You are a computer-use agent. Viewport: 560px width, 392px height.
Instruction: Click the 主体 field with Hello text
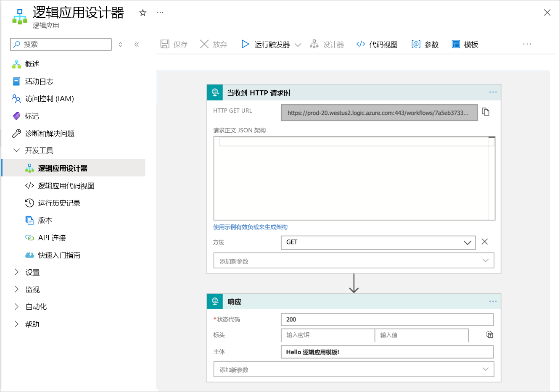point(387,352)
